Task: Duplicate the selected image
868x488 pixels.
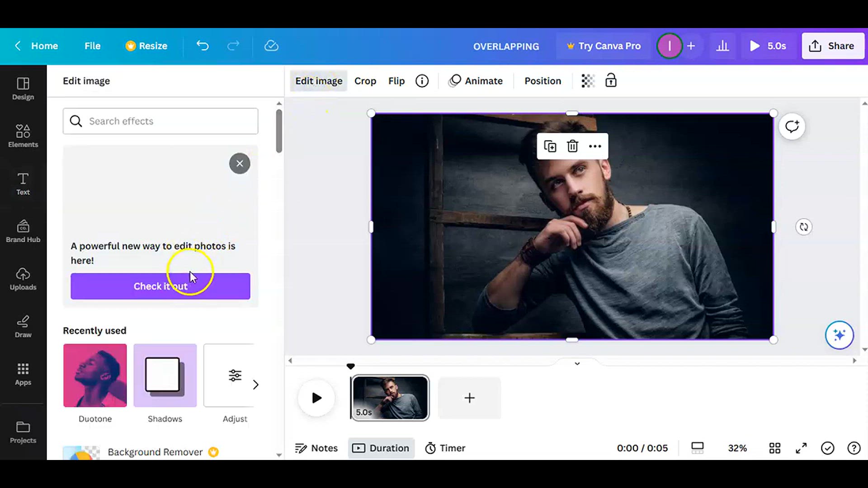Action: (x=550, y=146)
